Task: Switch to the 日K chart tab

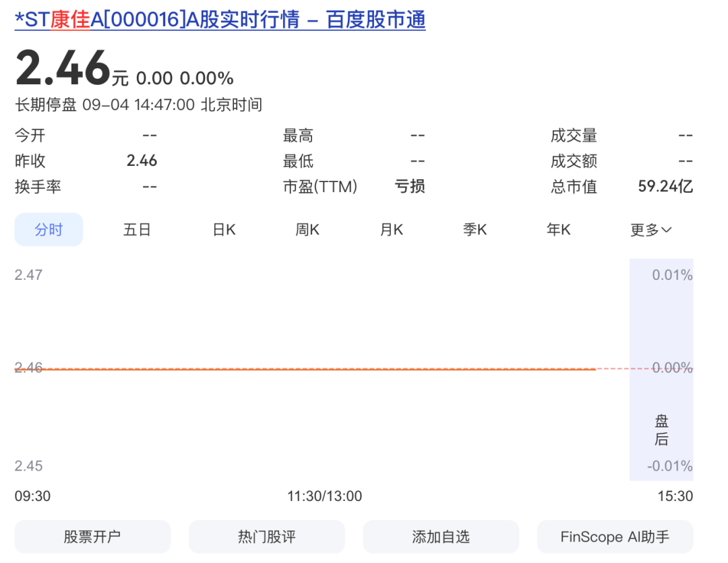Action: 224,229
